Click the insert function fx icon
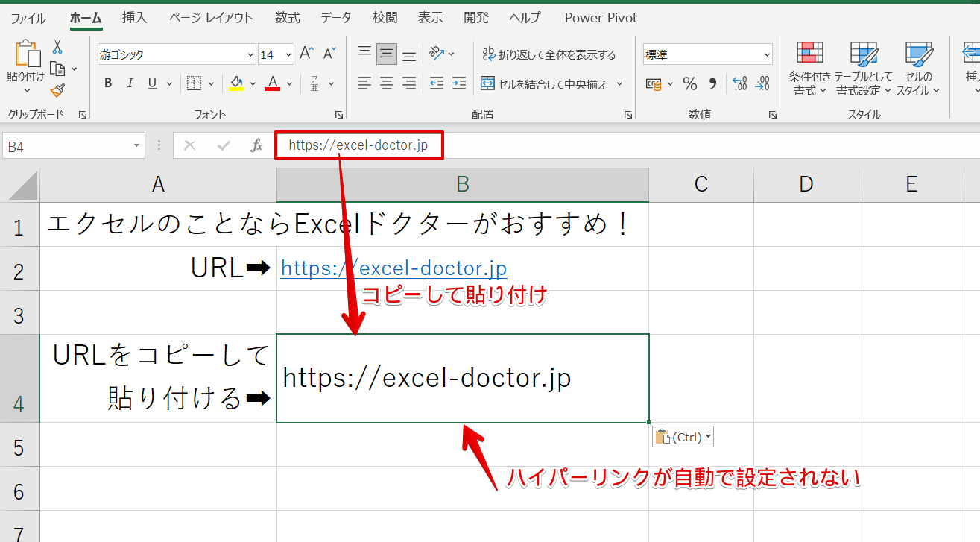980x542 pixels. (x=256, y=145)
